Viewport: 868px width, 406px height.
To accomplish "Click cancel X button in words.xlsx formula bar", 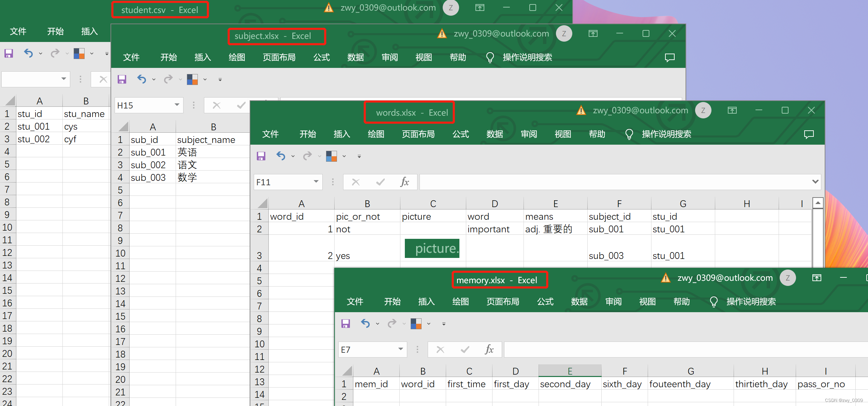I will [356, 182].
